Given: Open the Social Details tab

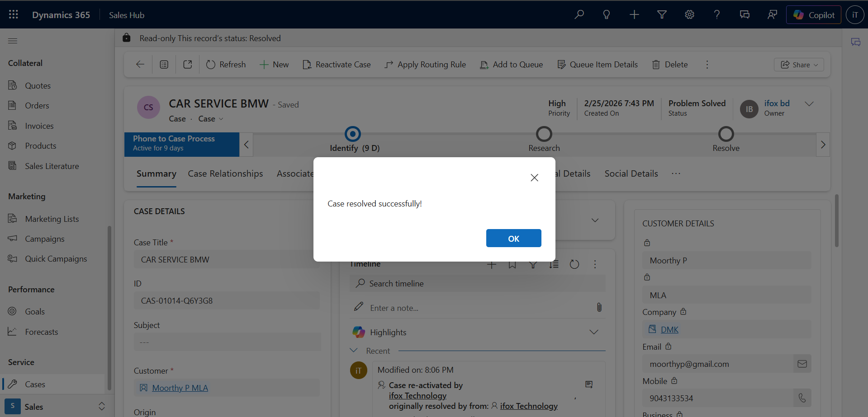Looking at the screenshot, I should tap(631, 173).
